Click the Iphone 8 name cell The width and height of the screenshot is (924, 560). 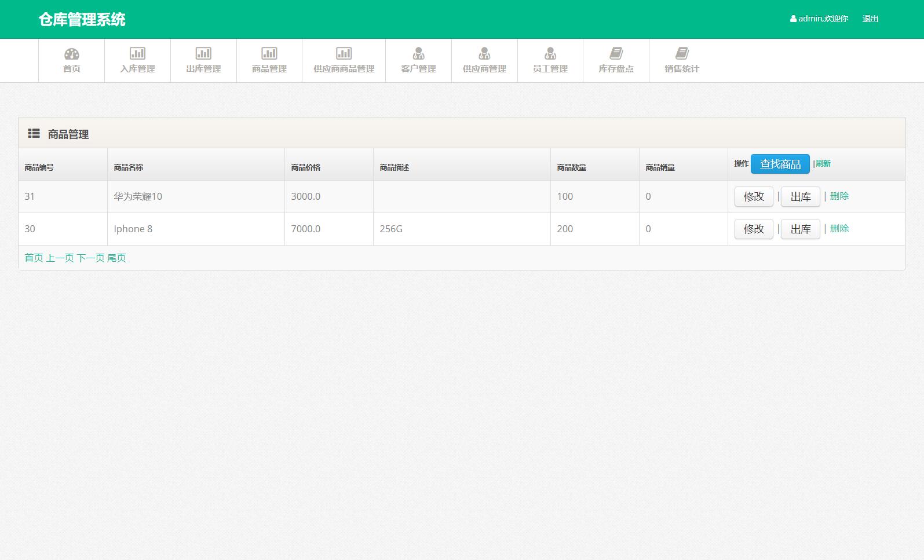[196, 229]
